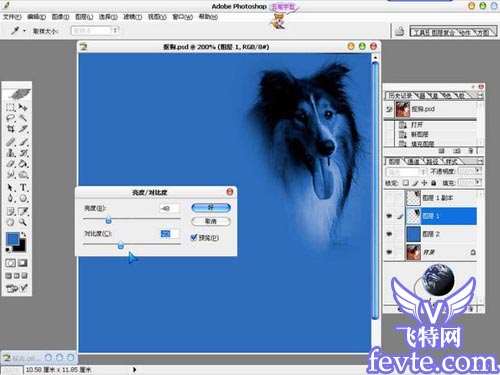Select the Clone Stamp tool
This screenshot has width=500, height=375.
click(x=11, y=153)
